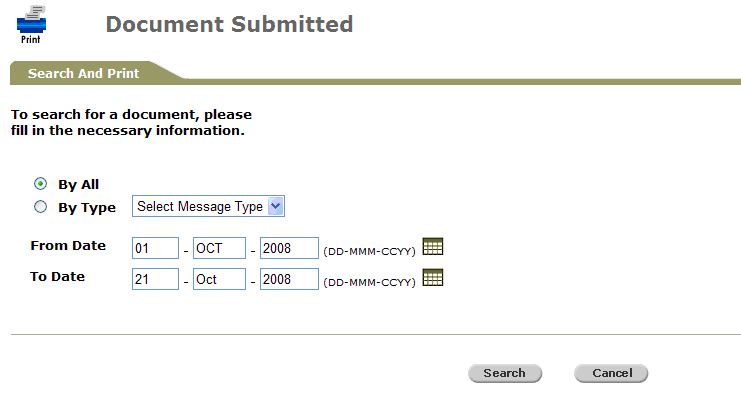Click the To Date year field
Screen dimensions: 741x411
click(288, 280)
